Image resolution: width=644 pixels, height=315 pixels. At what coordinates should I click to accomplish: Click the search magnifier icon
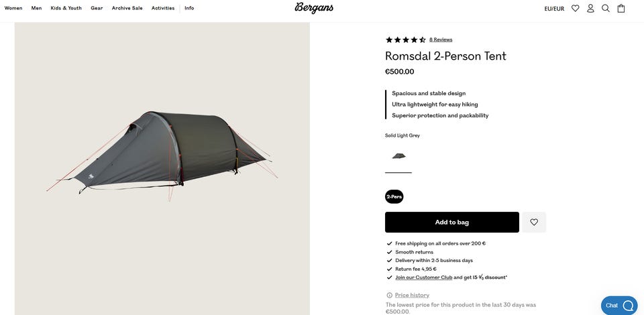(x=606, y=8)
